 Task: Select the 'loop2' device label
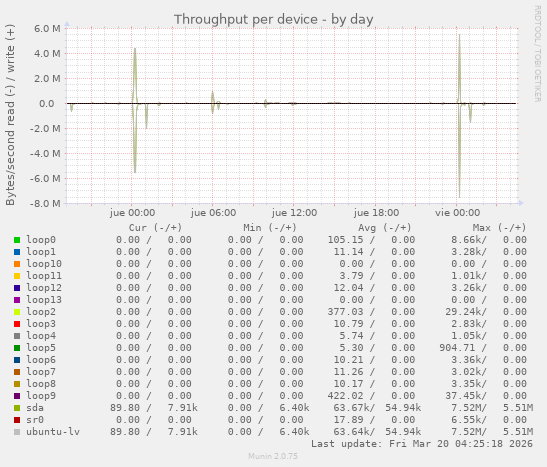click(41, 312)
